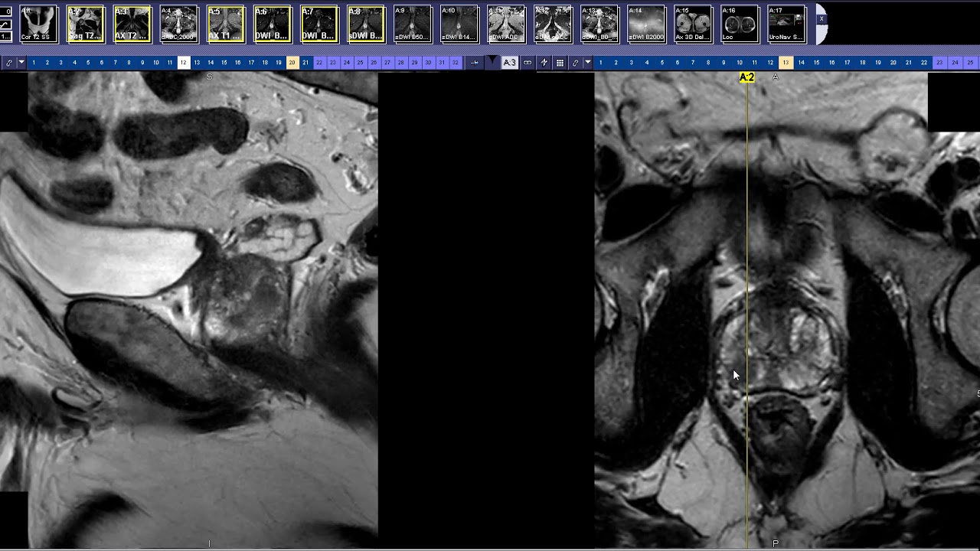980x551 pixels.
Task: Open the A:11 DWI ADC series thumbnail
Action: tap(505, 24)
